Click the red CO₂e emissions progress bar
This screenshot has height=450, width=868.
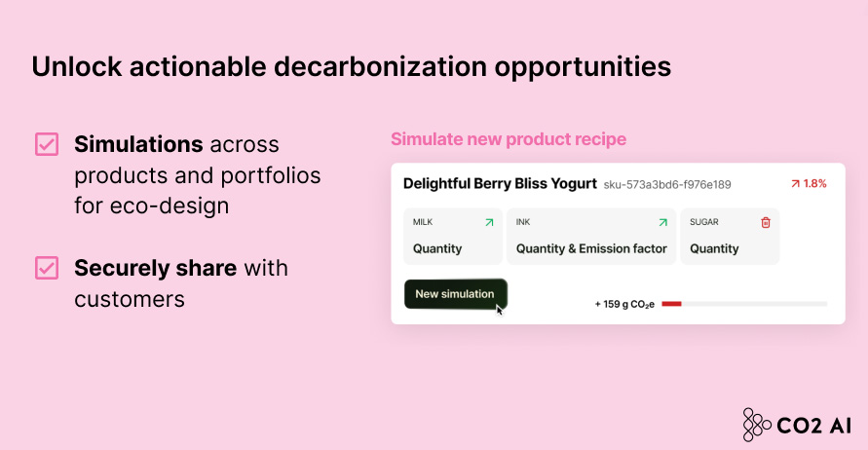[x=672, y=304]
